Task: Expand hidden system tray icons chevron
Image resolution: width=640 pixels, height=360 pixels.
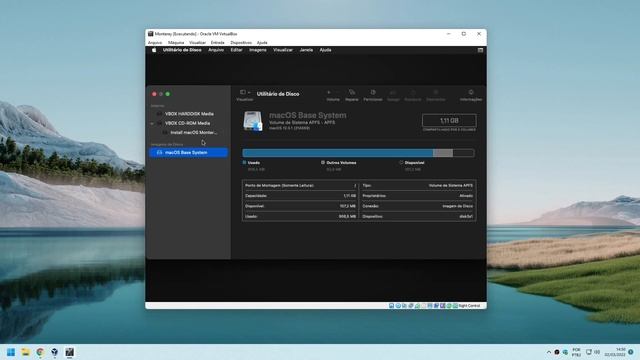Action: click(x=549, y=352)
